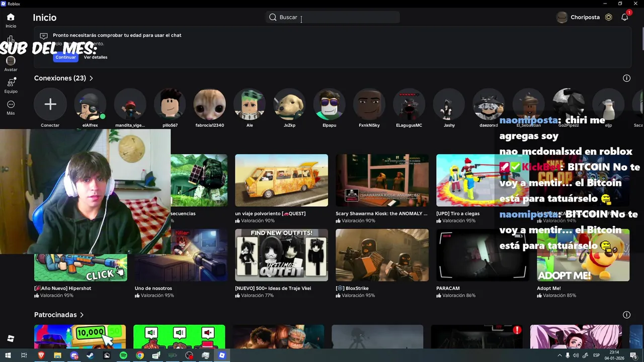Screen dimensions: 644x362
Task: Click the Roblox taskbar icon
Action: point(222,355)
